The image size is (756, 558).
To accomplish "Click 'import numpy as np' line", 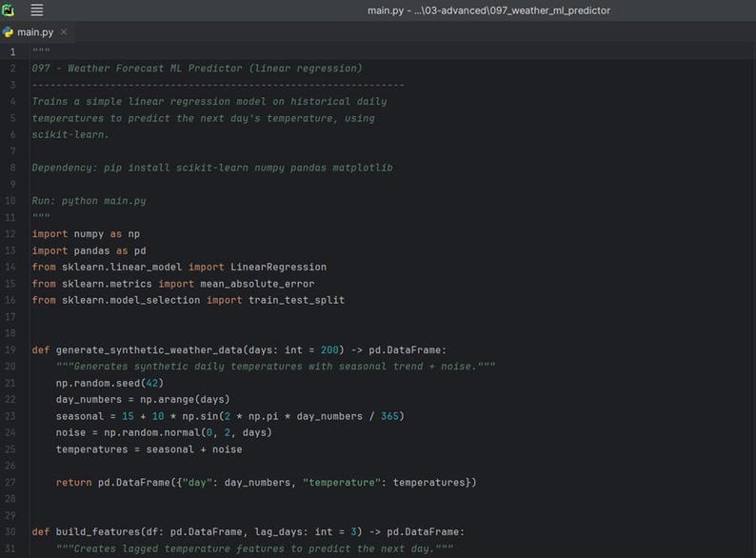I will 86,234.
